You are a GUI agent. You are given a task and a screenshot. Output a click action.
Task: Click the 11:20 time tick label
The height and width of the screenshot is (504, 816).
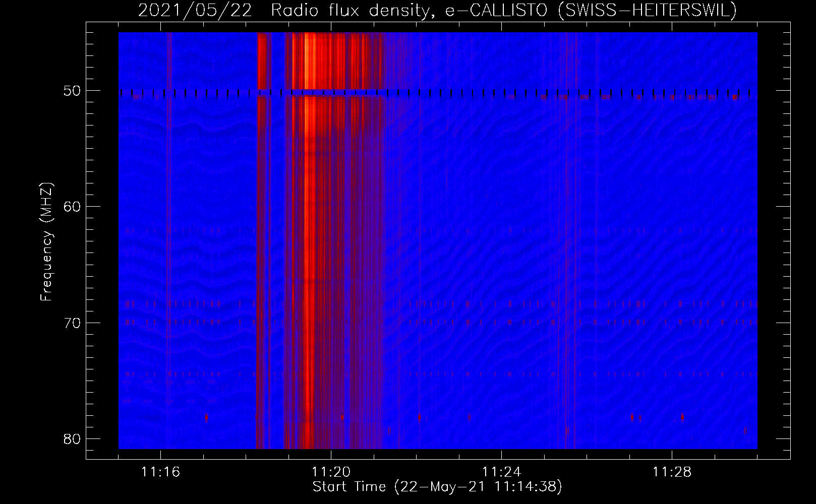tap(331, 472)
